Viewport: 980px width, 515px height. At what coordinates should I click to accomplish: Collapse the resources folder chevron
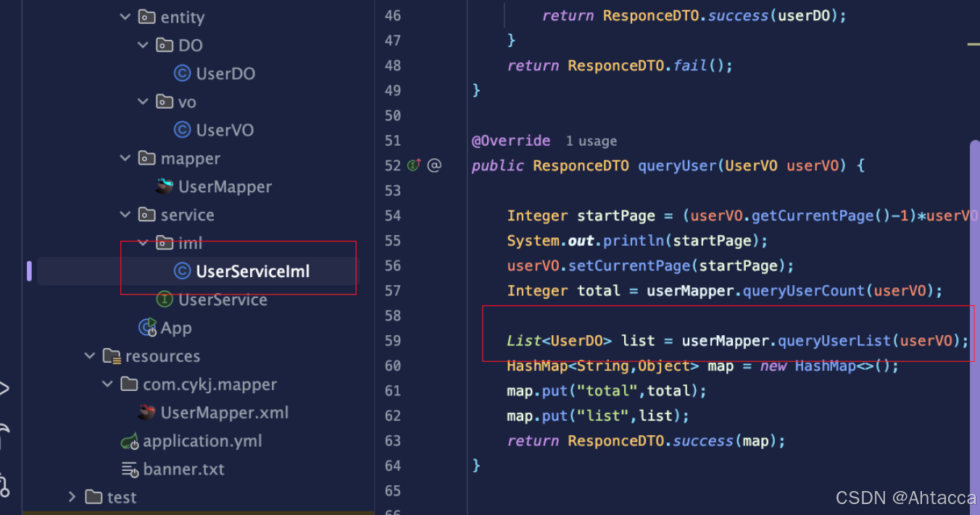90,356
